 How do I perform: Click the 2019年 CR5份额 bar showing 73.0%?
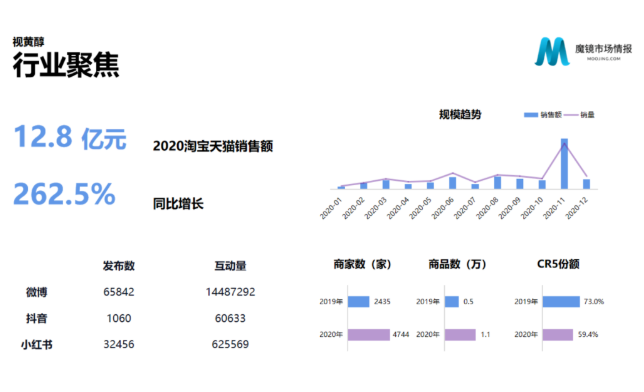[x=561, y=302]
